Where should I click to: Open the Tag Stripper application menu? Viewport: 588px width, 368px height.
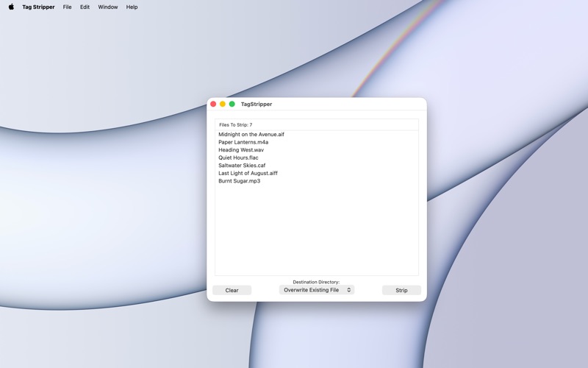pos(38,7)
